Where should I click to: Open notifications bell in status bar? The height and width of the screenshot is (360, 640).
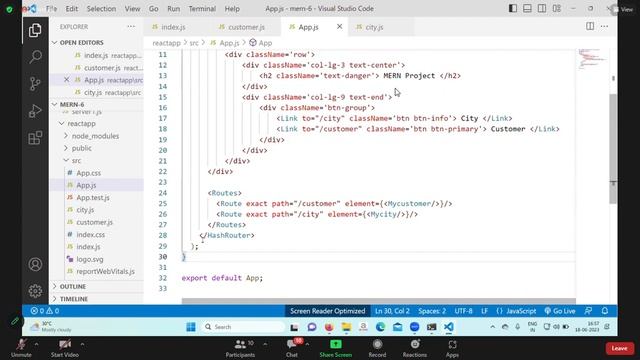[x=604, y=311]
